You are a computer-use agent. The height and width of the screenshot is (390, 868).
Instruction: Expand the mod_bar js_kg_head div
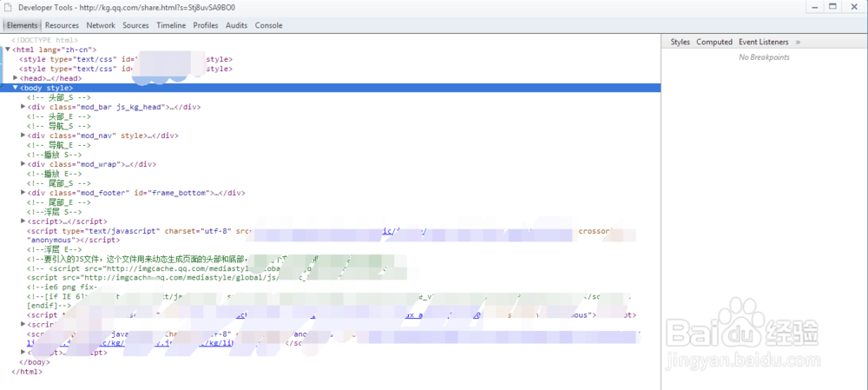[23, 106]
